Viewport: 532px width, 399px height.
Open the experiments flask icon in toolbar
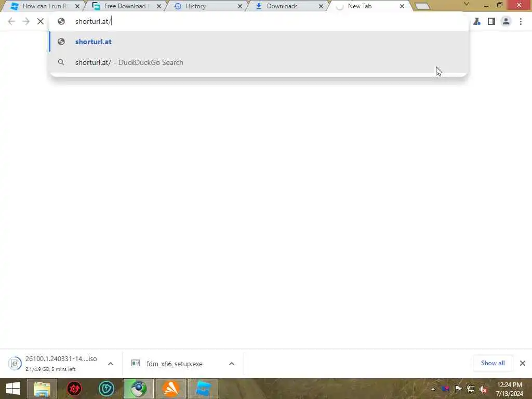[477, 21]
